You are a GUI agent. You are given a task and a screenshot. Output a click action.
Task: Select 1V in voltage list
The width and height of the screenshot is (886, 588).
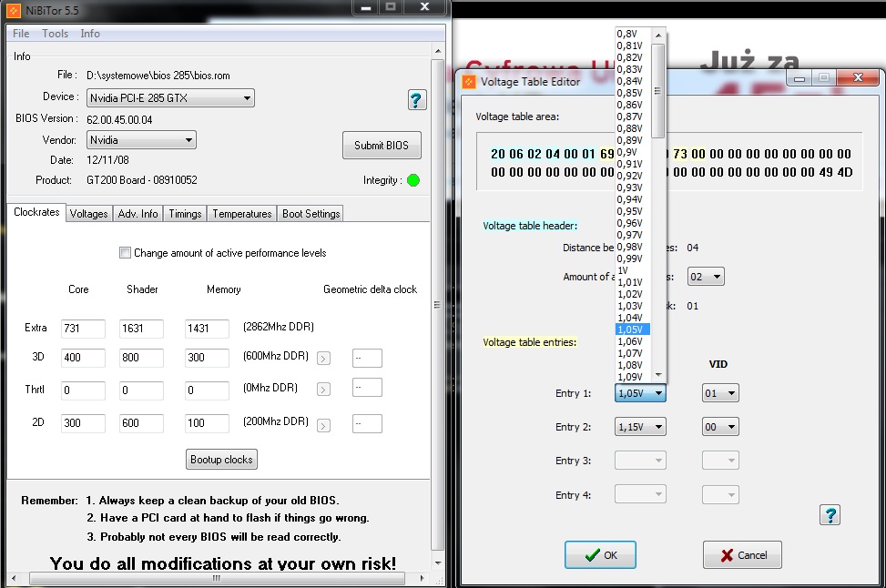pyautogui.click(x=633, y=270)
